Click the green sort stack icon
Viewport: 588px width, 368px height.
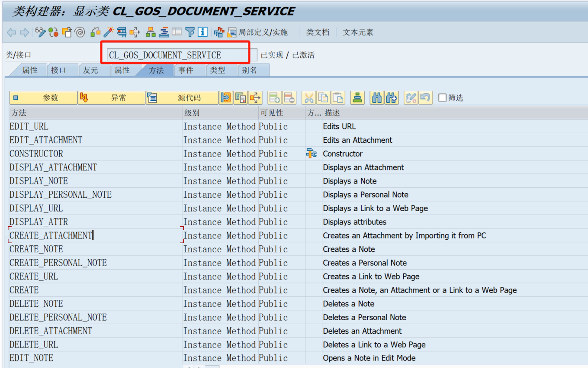(x=357, y=98)
